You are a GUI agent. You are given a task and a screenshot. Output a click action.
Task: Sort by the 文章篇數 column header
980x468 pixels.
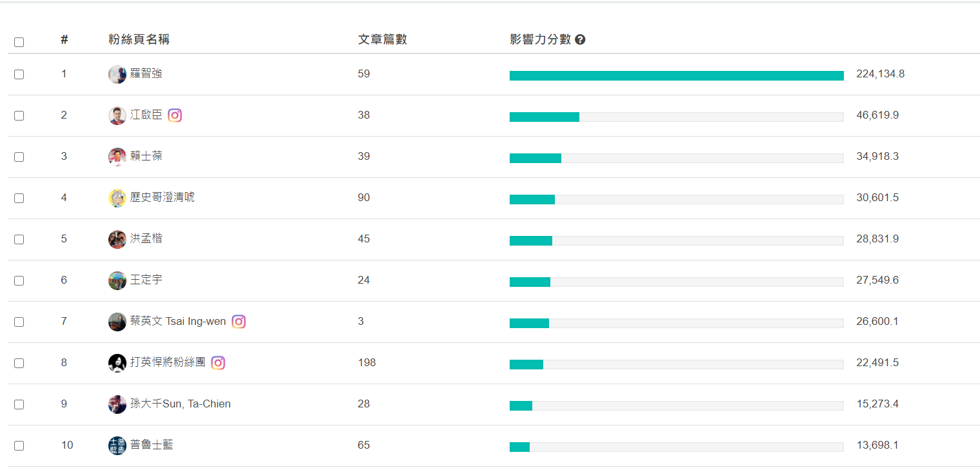click(x=383, y=40)
